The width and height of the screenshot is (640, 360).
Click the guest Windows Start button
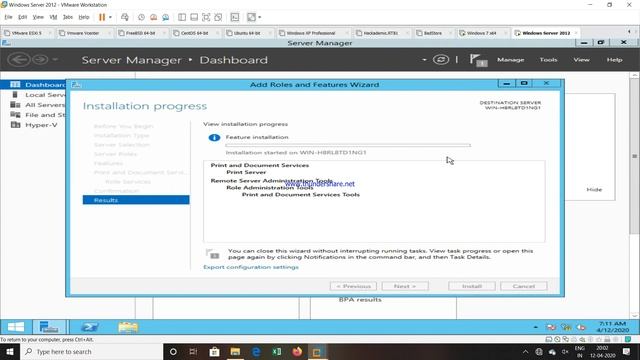click(x=16, y=327)
